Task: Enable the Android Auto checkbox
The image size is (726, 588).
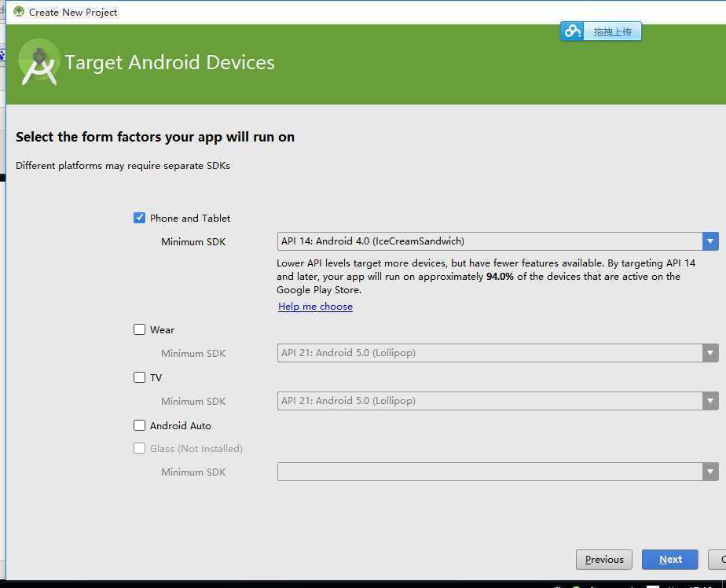Action: pyautogui.click(x=139, y=425)
